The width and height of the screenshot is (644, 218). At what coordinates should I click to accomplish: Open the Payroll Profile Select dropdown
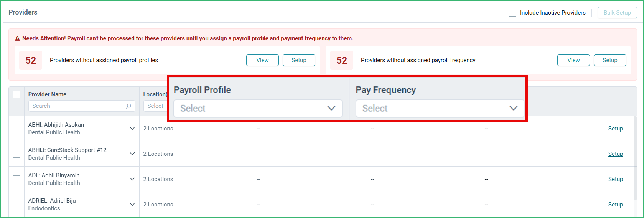pos(258,108)
